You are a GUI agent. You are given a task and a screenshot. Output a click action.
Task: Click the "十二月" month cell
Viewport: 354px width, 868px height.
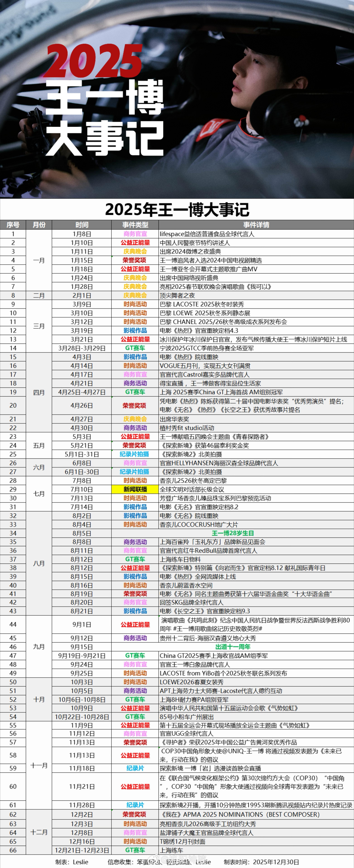tap(39, 832)
